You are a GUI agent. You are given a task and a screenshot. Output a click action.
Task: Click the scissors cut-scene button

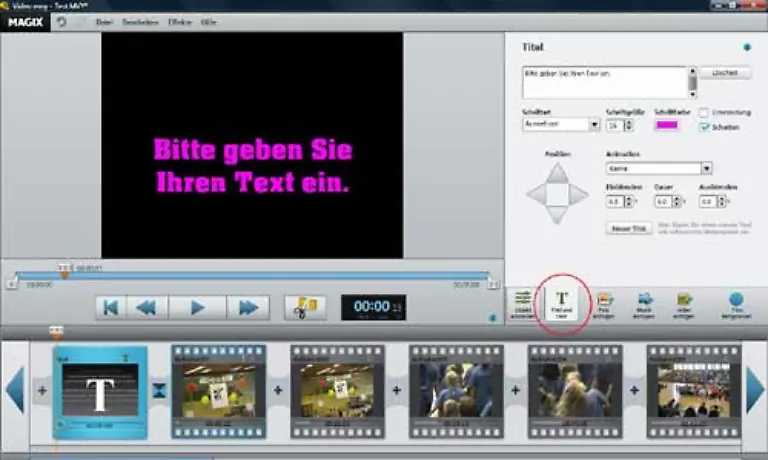tap(305, 308)
